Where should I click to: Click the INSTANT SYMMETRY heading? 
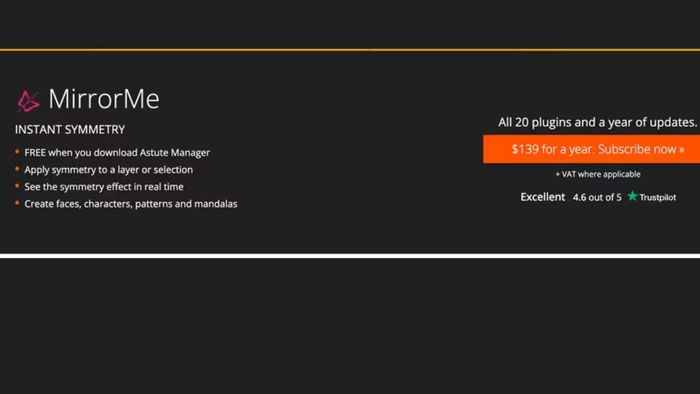tap(70, 129)
